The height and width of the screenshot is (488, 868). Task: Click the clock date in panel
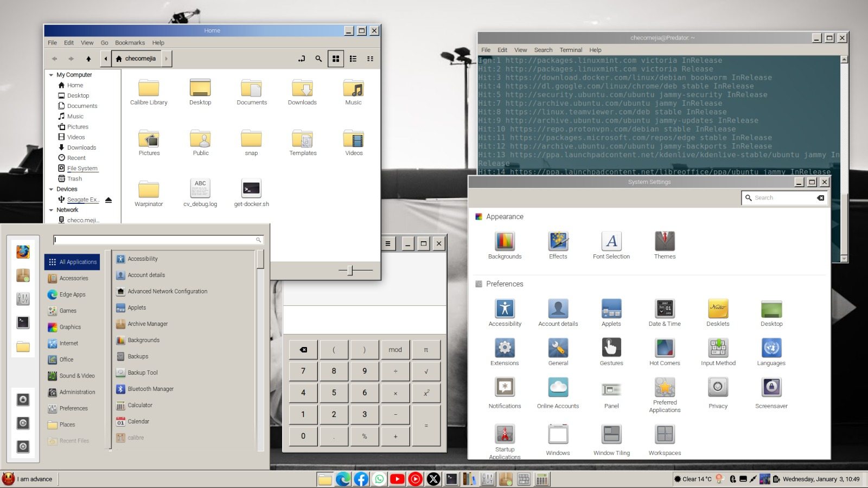pos(821,479)
